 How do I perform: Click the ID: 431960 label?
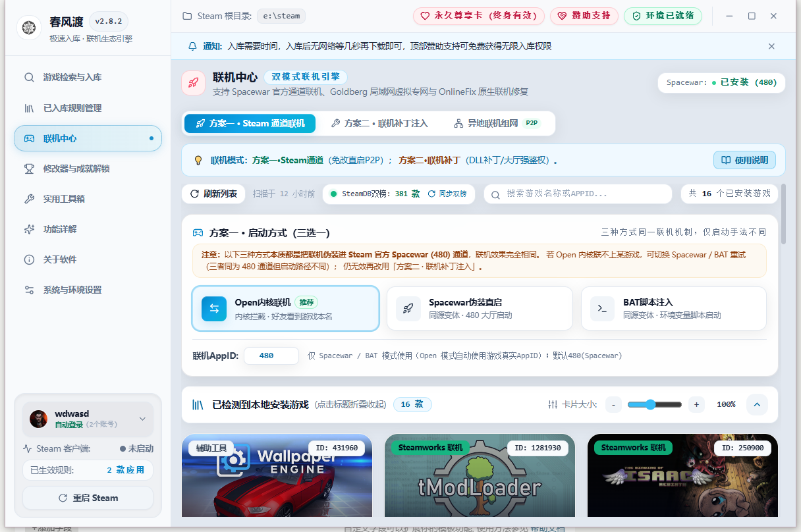tap(337, 448)
